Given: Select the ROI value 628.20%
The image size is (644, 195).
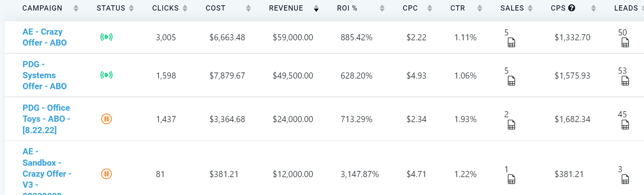Looking at the screenshot, I should click(357, 76).
